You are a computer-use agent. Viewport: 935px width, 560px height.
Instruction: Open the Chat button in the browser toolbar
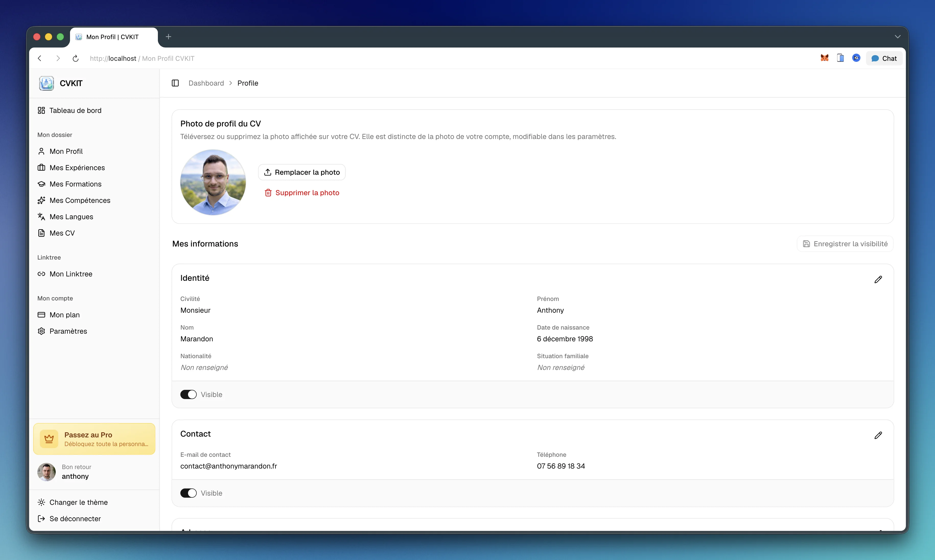884,58
